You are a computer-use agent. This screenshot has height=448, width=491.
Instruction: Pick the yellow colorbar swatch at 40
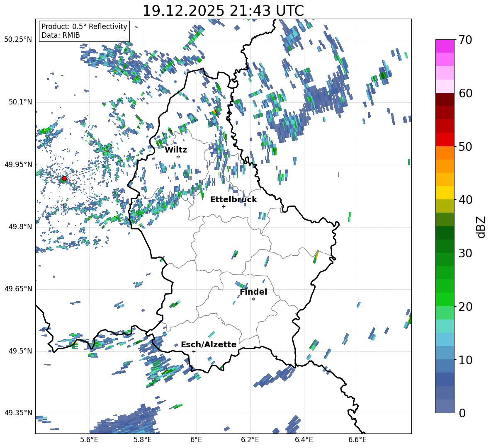[445, 193]
